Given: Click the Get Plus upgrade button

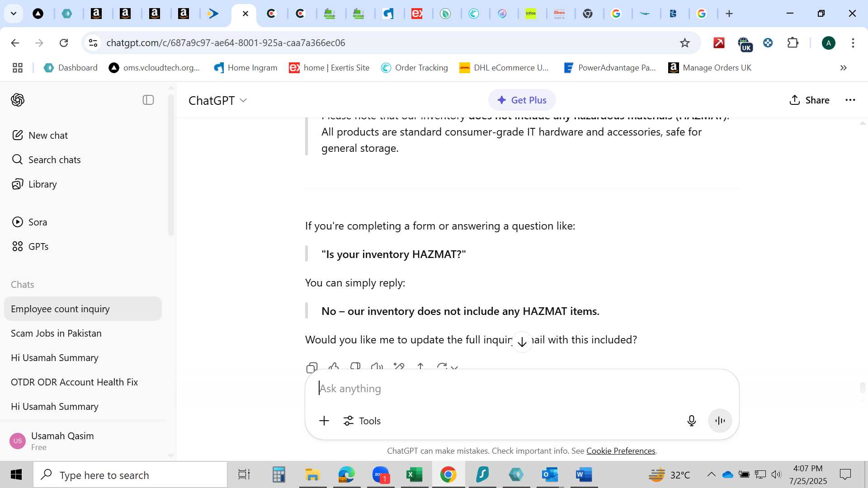Looking at the screenshot, I should [x=522, y=100].
